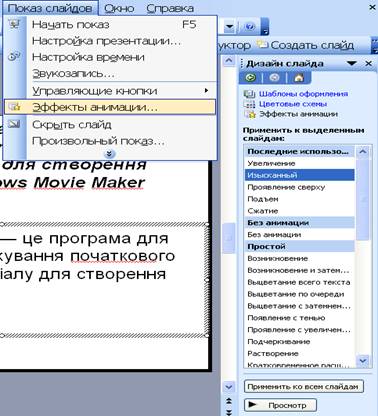Click the color schemes icon in task pane

point(250,104)
